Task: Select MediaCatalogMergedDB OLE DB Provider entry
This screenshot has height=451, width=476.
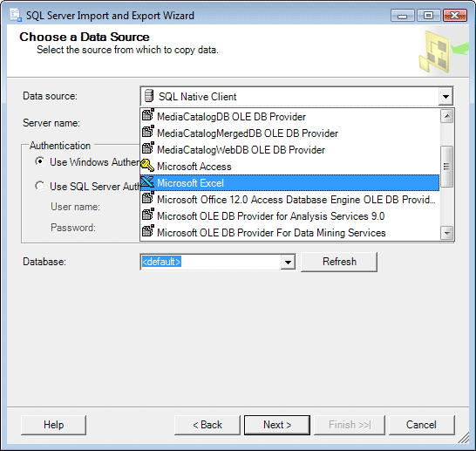Action: point(289,133)
